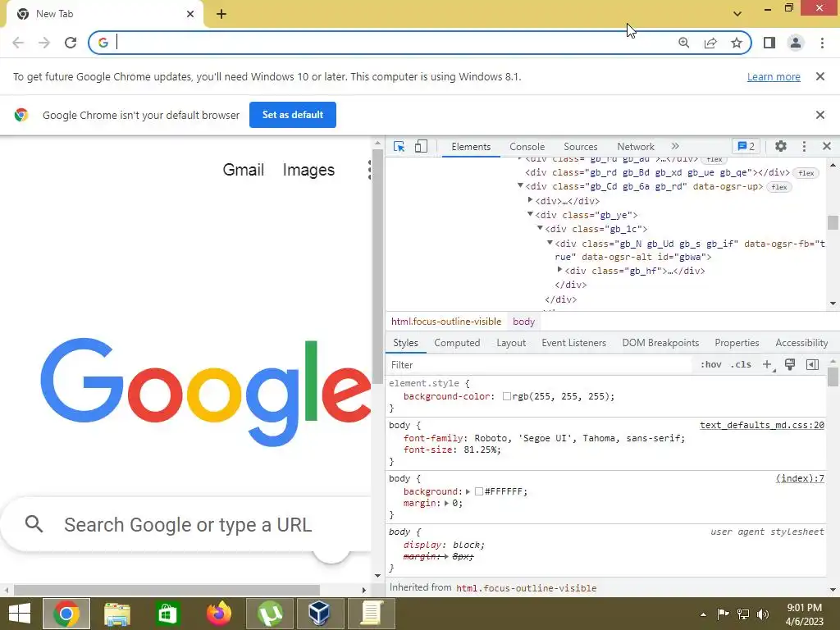Reload the page
840x630 pixels.
(x=71, y=43)
